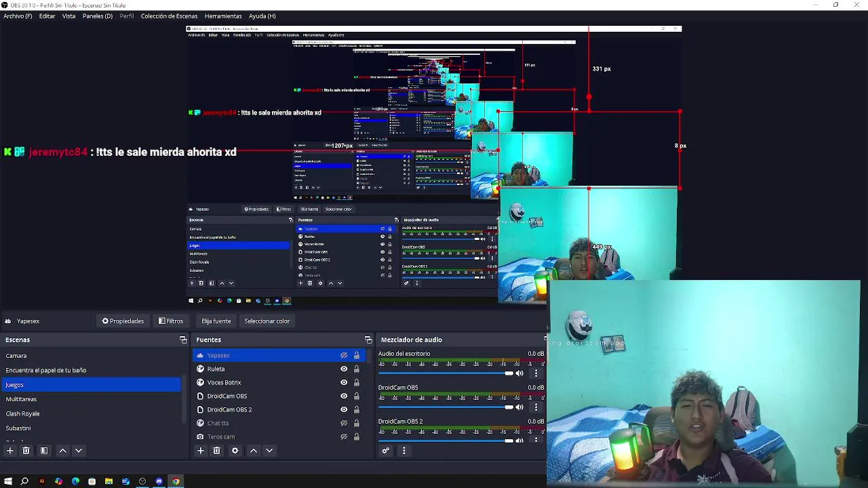This screenshot has width=868, height=488.
Task: Open audio mixer panel menu dots
Action: click(404, 451)
